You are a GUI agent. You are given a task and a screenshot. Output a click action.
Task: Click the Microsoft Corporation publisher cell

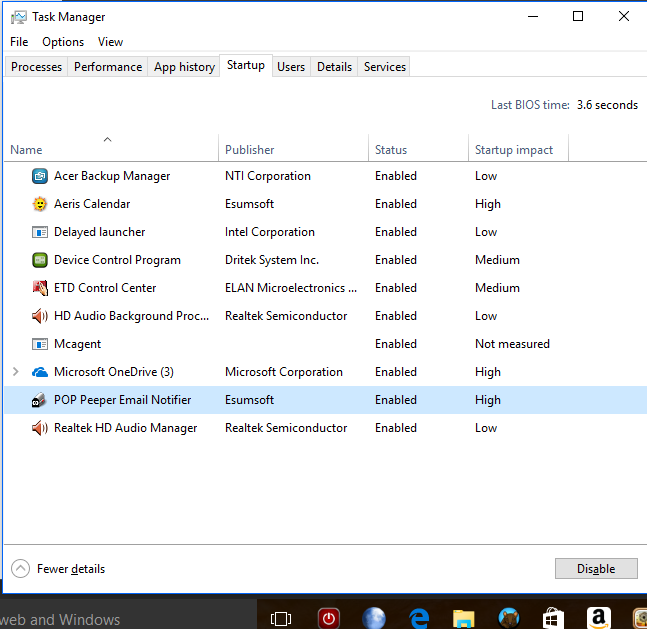[283, 372]
